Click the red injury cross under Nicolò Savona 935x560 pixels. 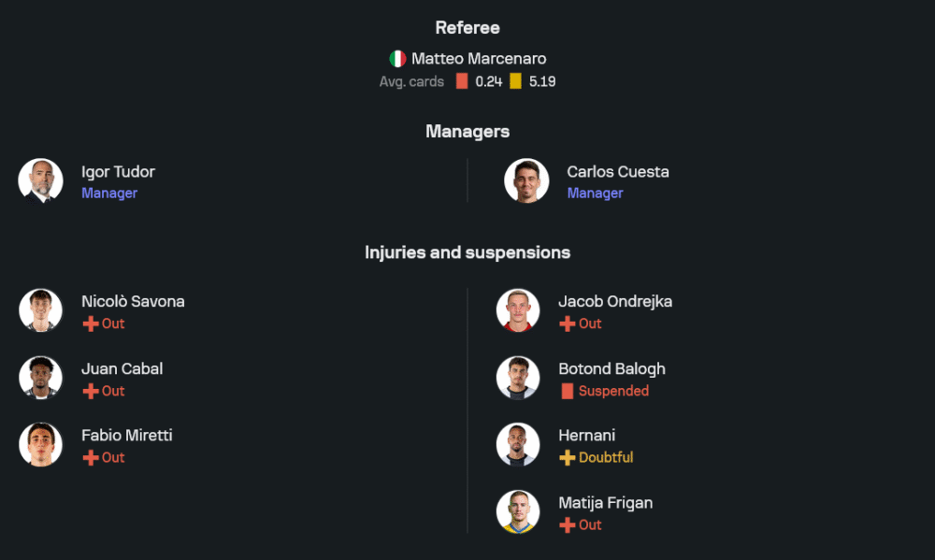91,323
